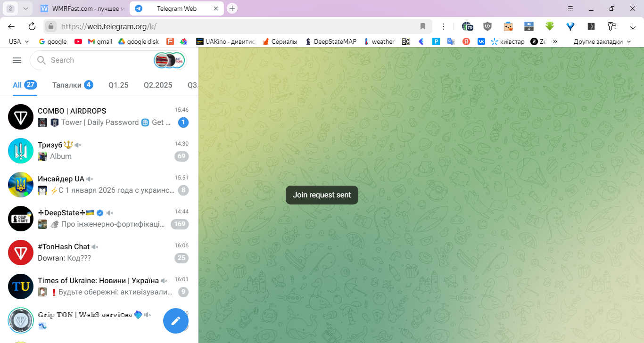Switch to the WMRFast.com browser tab
644x343 pixels.
[83, 8]
